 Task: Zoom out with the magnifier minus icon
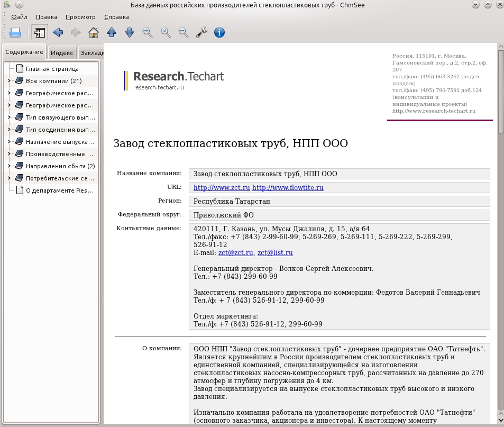184,32
